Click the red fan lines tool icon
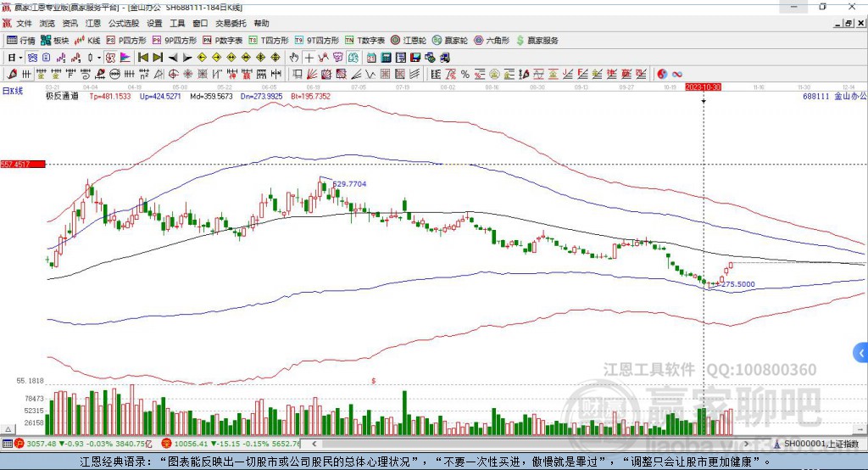This screenshot has width=868, height=470. click(x=312, y=74)
